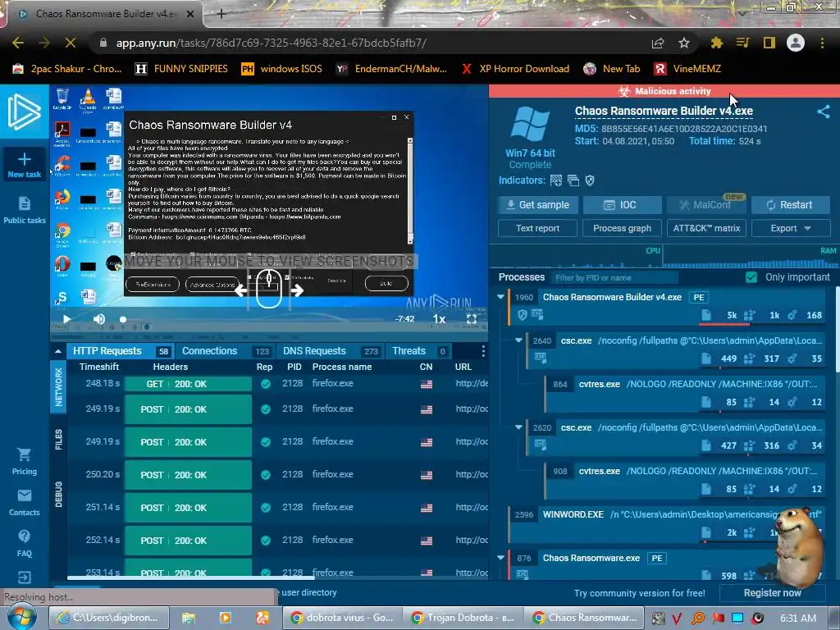Open 2pac Shakur bookmark
Image resolution: width=840 pixels, height=630 pixels.
pos(67,69)
